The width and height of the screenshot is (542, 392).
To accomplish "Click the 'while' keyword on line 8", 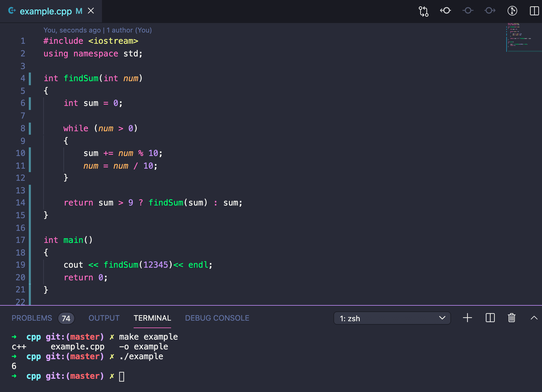I will [76, 128].
